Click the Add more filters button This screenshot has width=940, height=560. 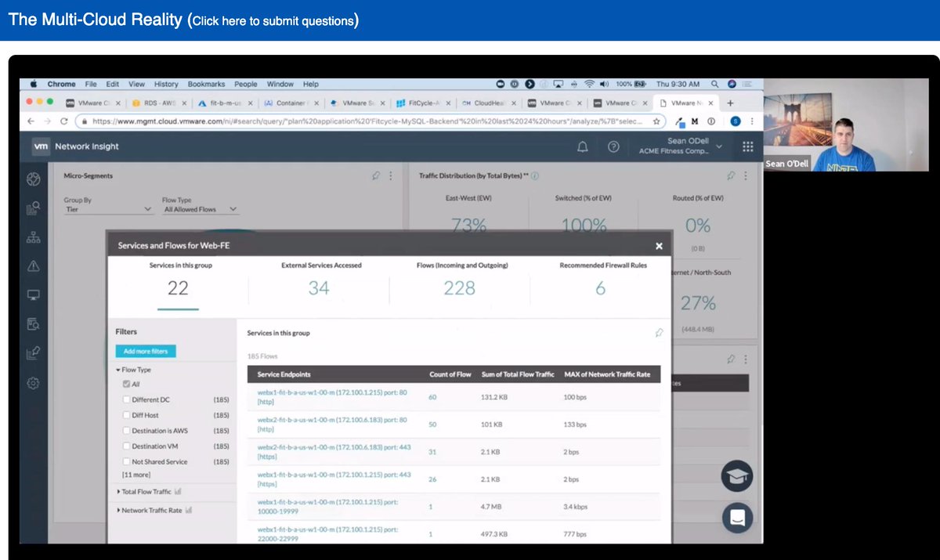click(146, 352)
